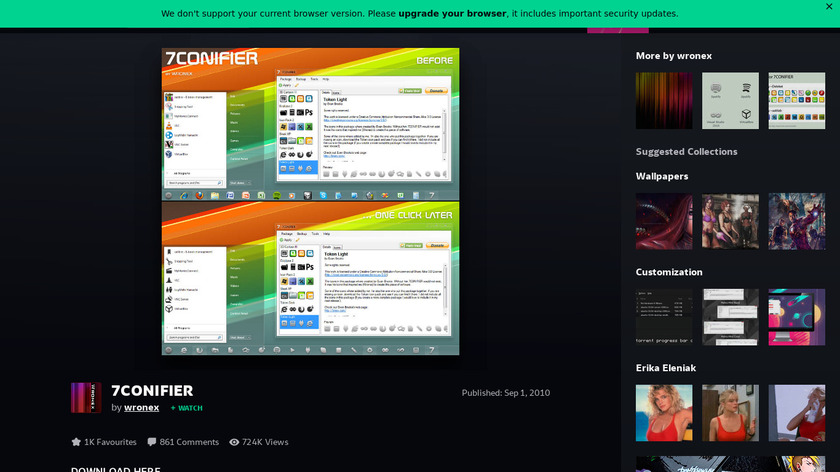Dismiss the browser upgrade notice banner
This screenshot has width=840, height=472.
click(829, 6)
